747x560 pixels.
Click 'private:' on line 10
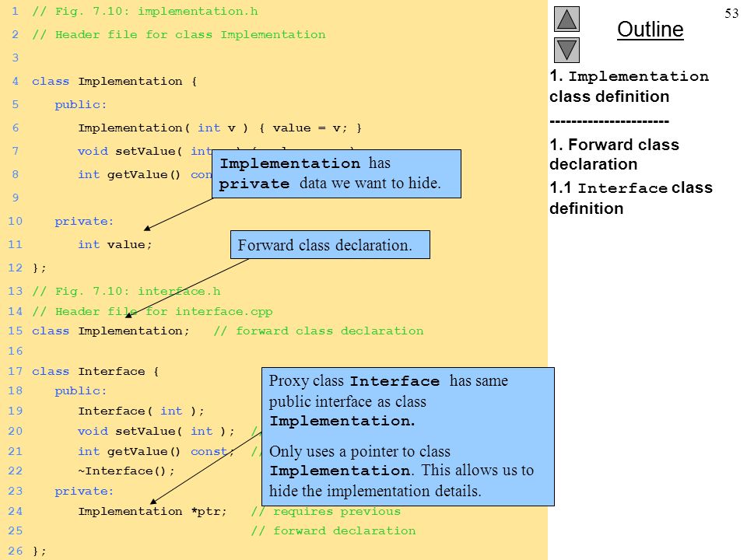[84, 222]
